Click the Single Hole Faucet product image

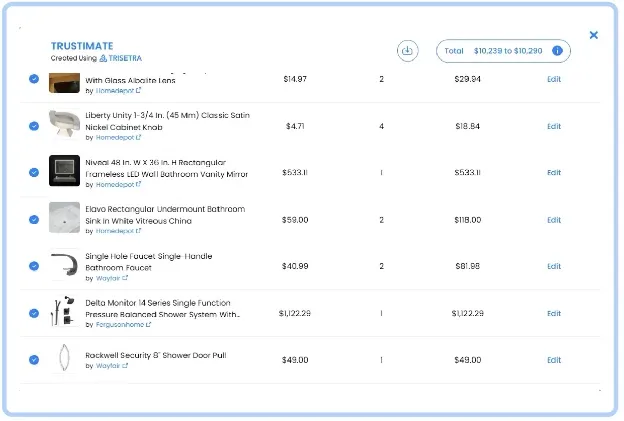click(64, 266)
